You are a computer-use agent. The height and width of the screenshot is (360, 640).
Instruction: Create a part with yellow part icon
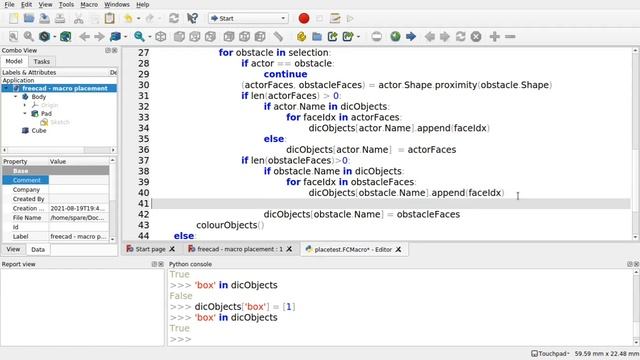(x=301, y=36)
